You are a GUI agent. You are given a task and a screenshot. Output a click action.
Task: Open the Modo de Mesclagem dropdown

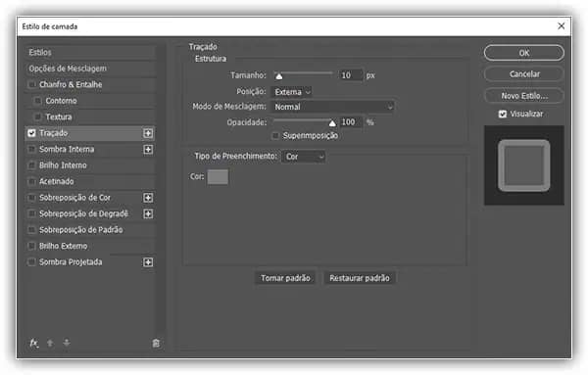[332, 107]
